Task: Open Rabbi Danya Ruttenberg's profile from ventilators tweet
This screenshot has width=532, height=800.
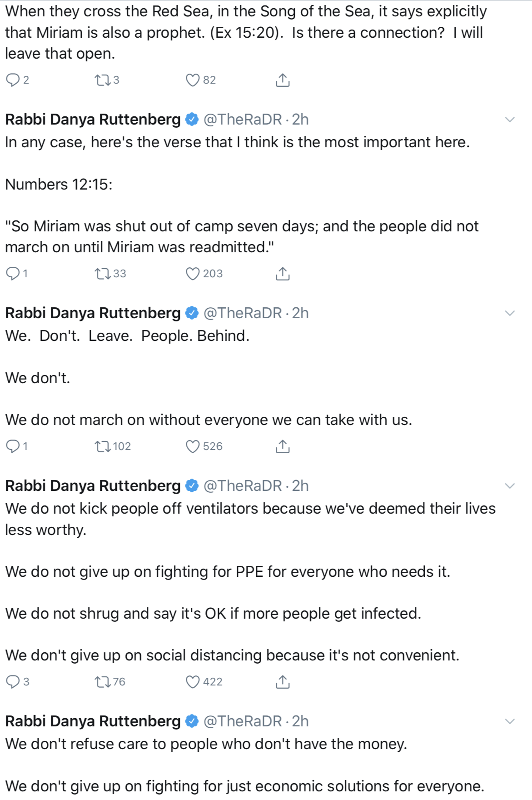Action: coord(93,486)
